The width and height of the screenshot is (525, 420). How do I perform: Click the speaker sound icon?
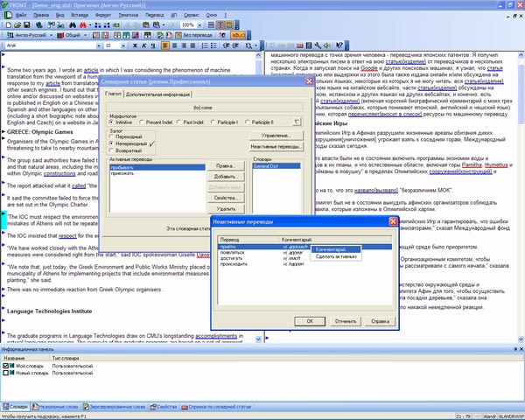[x=327, y=45]
